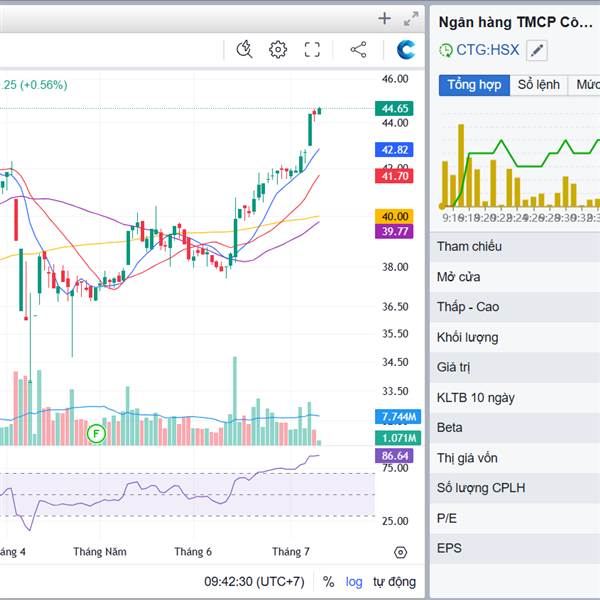Image resolution: width=600 pixels, height=600 pixels.
Task: Click the Thấp - Cao row
Action: (x=515, y=307)
